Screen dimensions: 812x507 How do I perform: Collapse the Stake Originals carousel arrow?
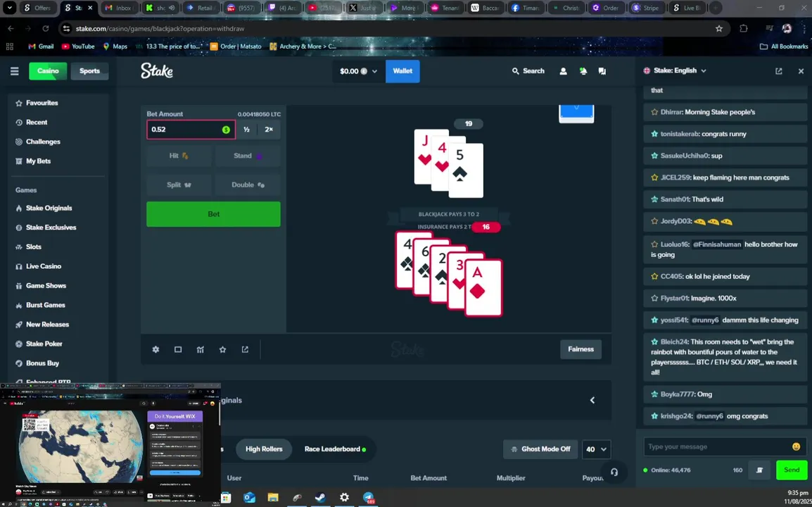pyautogui.click(x=592, y=400)
